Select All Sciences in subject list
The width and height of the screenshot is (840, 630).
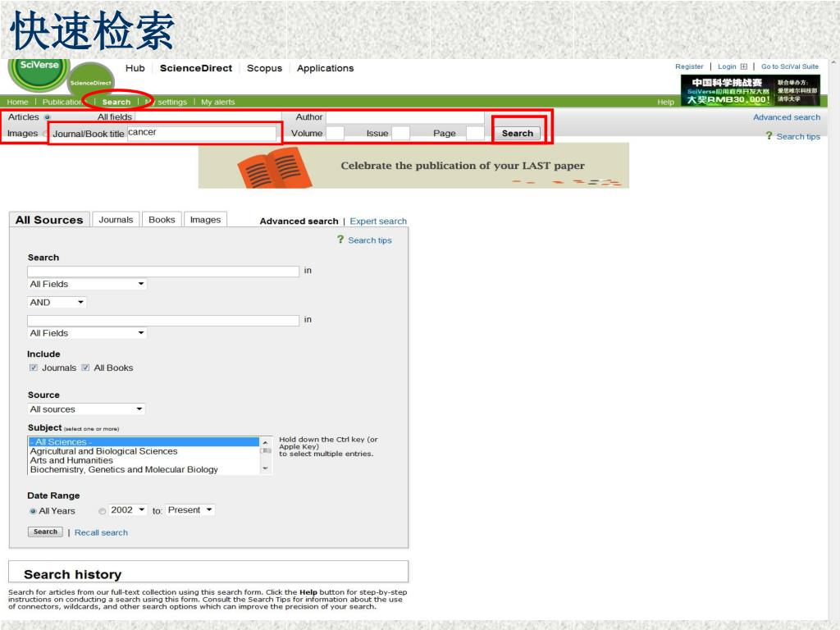coord(144,442)
